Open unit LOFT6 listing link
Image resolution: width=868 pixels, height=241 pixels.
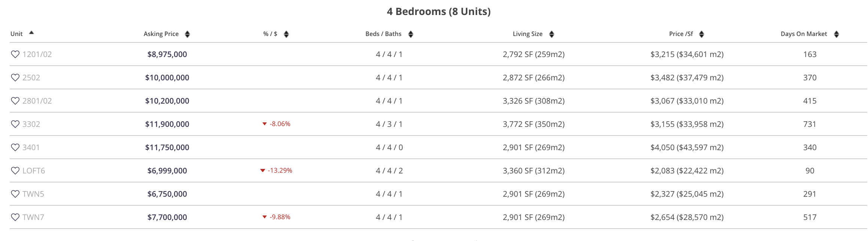(34, 171)
